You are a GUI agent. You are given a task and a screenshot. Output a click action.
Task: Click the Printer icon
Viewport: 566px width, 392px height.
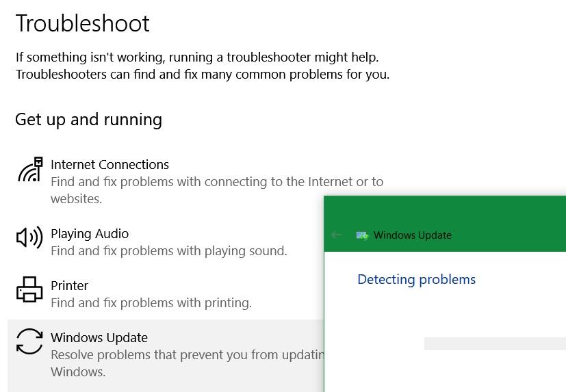click(29, 289)
